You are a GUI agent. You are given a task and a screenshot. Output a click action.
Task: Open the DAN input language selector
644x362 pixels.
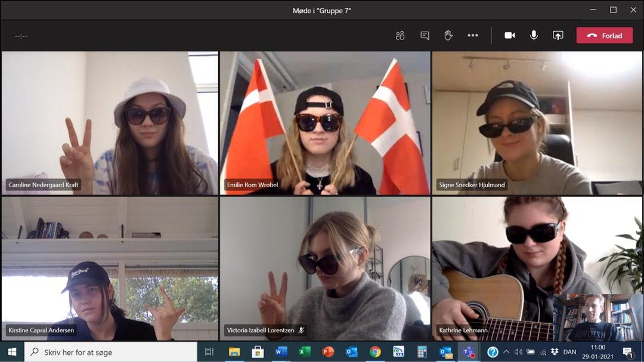click(569, 352)
